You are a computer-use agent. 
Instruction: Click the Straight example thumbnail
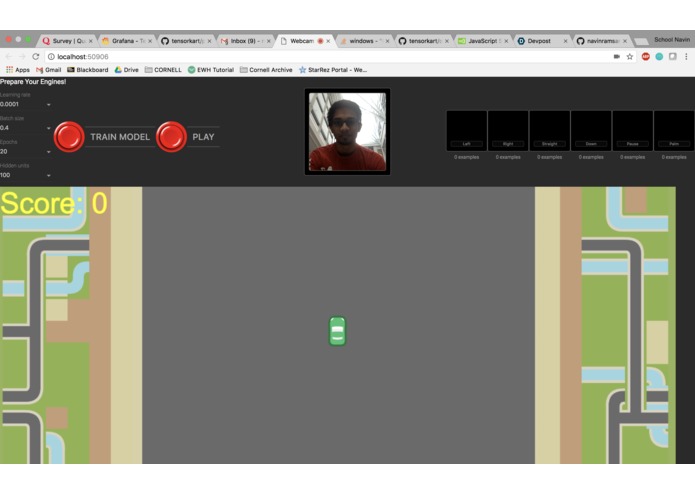549,131
